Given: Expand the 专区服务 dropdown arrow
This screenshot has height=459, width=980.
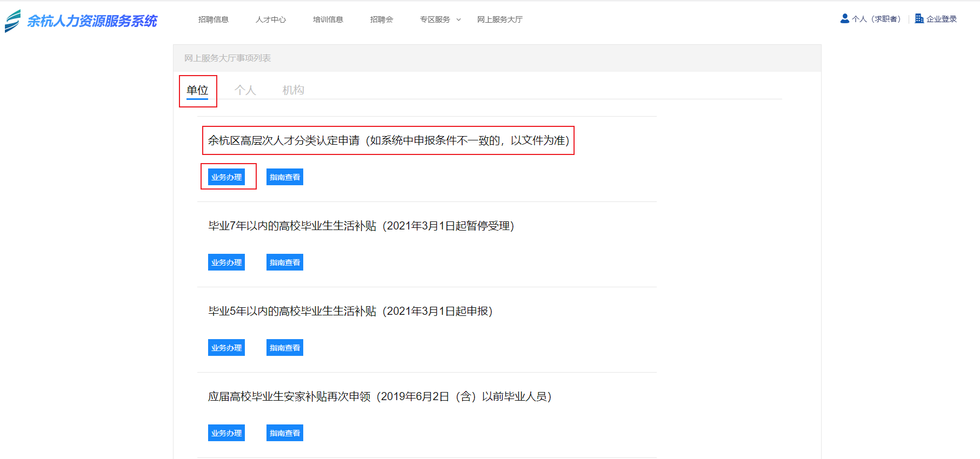Looking at the screenshot, I should click(459, 19).
